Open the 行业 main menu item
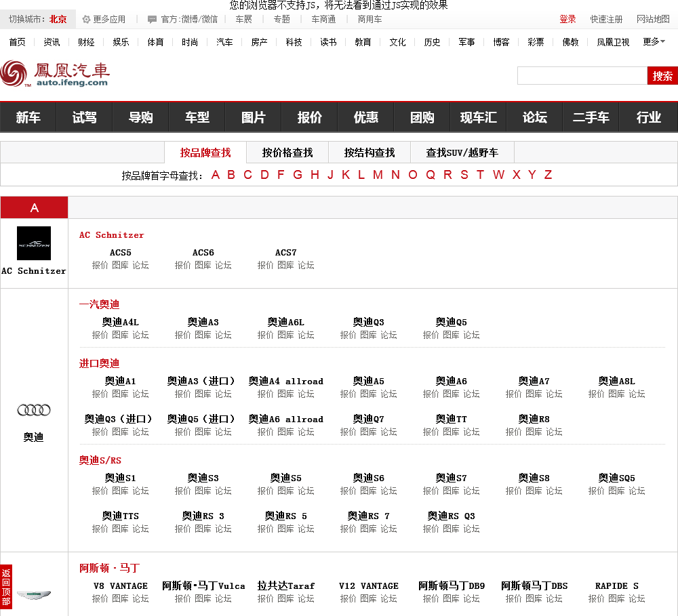The image size is (678, 616). click(x=649, y=117)
